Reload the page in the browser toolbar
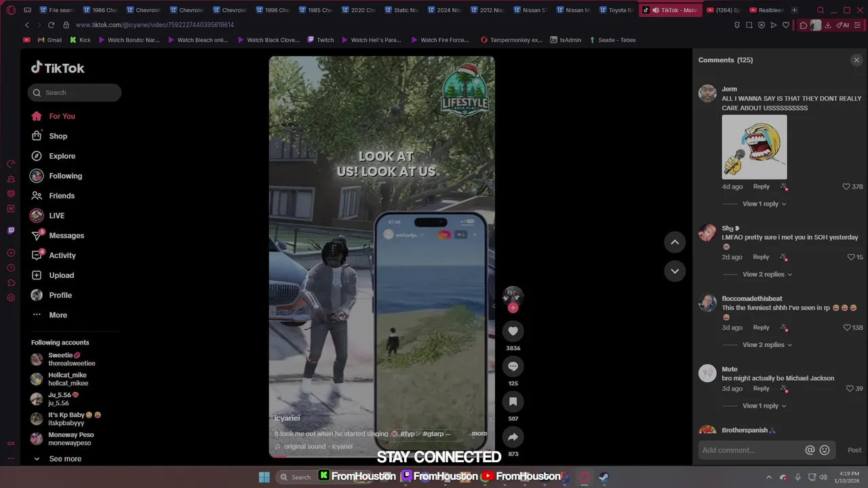The image size is (868, 488). coord(51,25)
